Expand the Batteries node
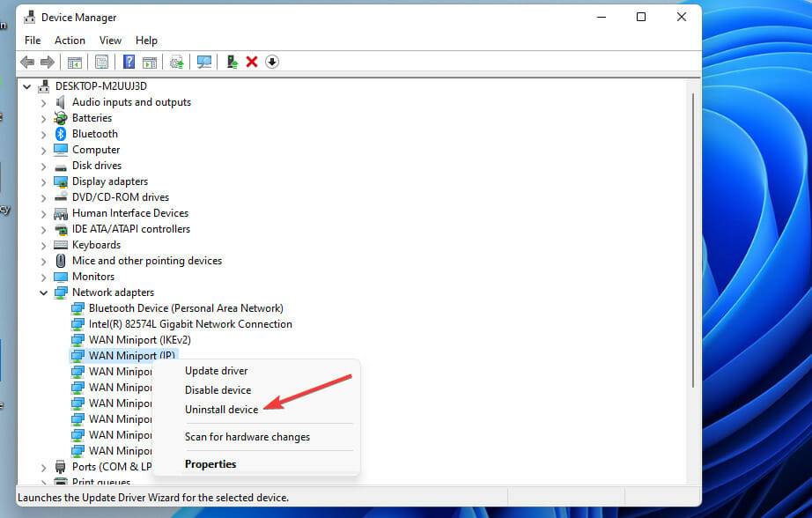The image size is (812, 518). pyautogui.click(x=43, y=119)
